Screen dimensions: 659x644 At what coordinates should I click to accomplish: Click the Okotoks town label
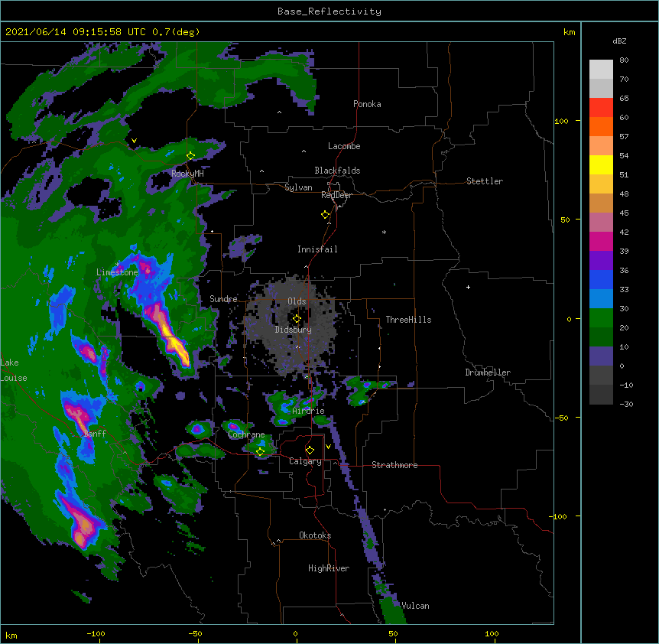point(315,535)
